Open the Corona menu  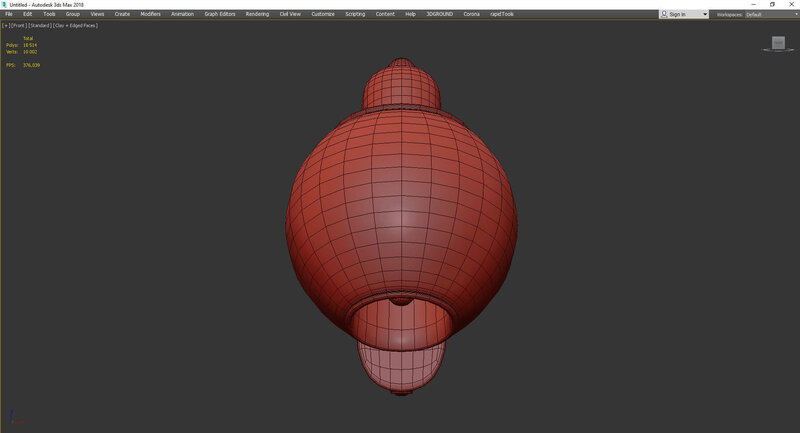click(x=471, y=14)
